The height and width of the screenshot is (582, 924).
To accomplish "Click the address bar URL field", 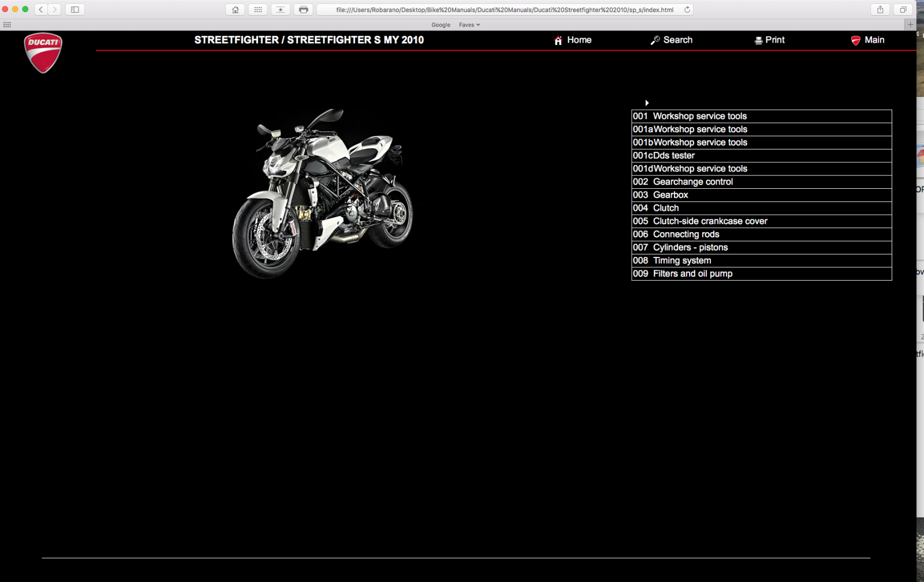I will pyautogui.click(x=505, y=9).
